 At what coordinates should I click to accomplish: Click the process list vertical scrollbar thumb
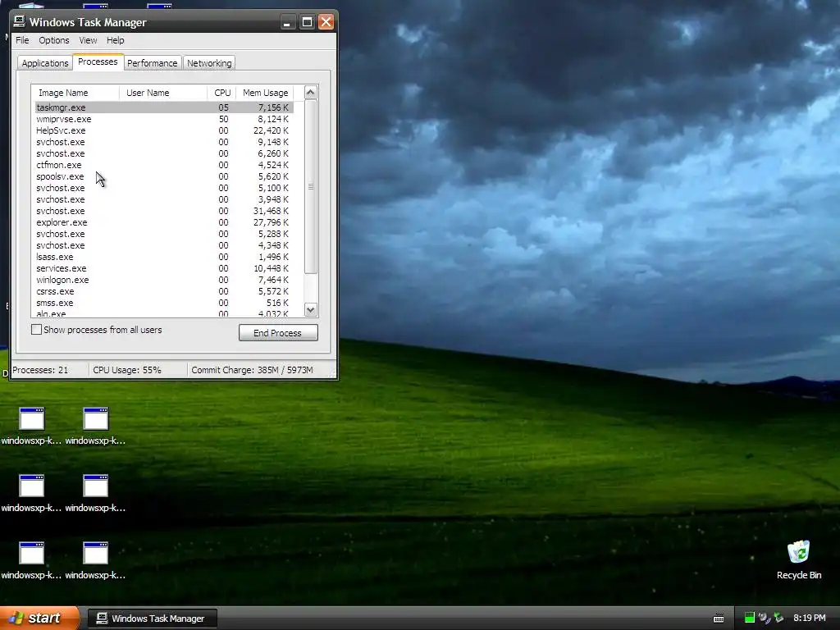[311, 186]
